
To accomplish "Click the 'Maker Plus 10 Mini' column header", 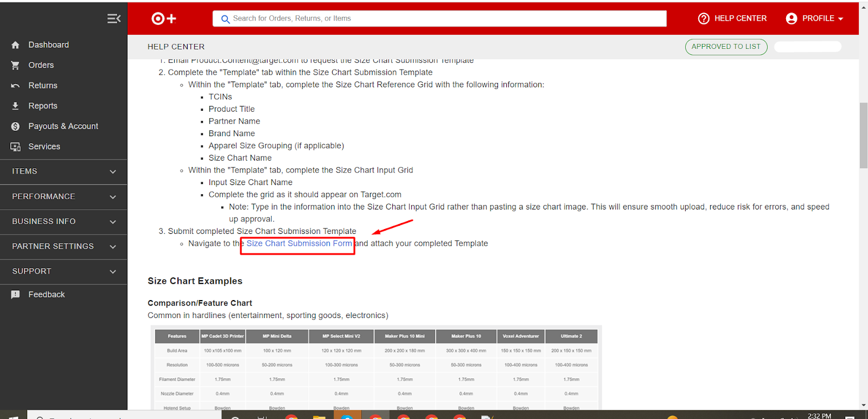I will click(405, 337).
